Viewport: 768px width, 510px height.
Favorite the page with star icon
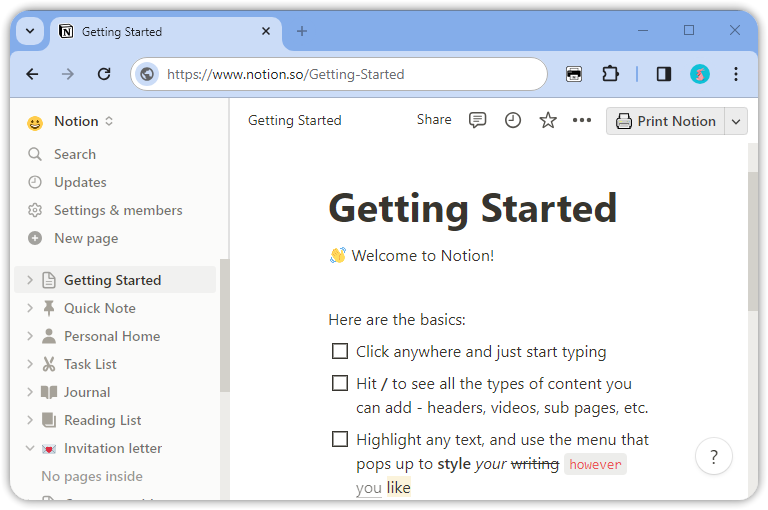point(548,120)
